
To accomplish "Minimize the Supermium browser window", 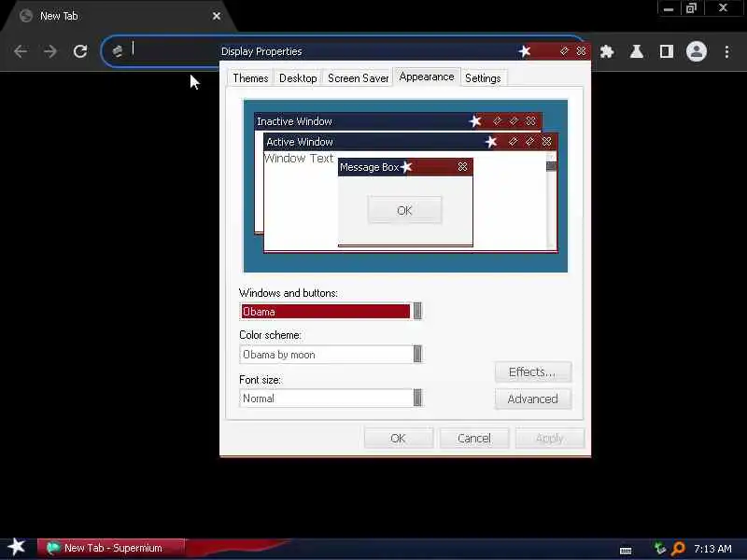I will (x=669, y=8).
